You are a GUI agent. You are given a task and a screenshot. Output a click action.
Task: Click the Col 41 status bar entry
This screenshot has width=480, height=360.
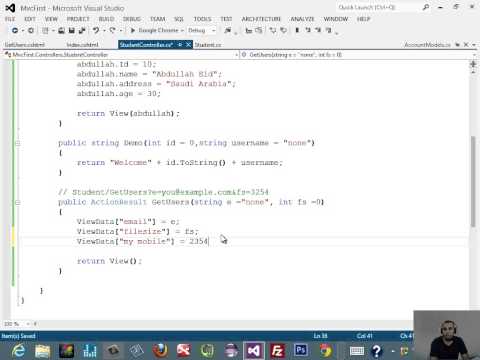pos(364,336)
